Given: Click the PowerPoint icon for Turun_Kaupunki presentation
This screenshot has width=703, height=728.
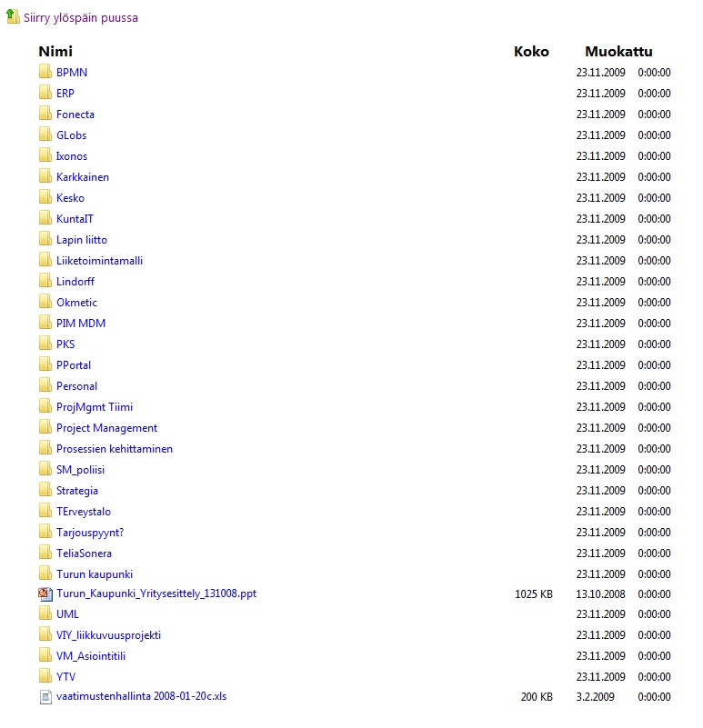Looking at the screenshot, I should point(45,593).
